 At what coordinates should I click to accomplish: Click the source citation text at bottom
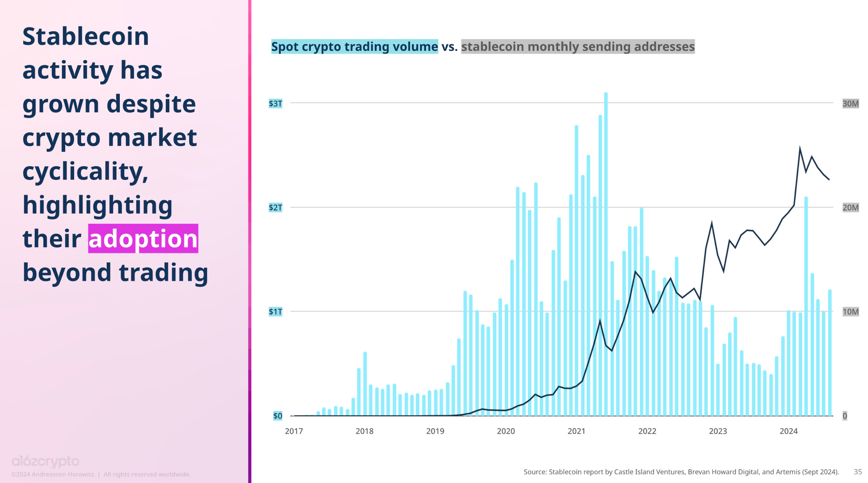681,472
